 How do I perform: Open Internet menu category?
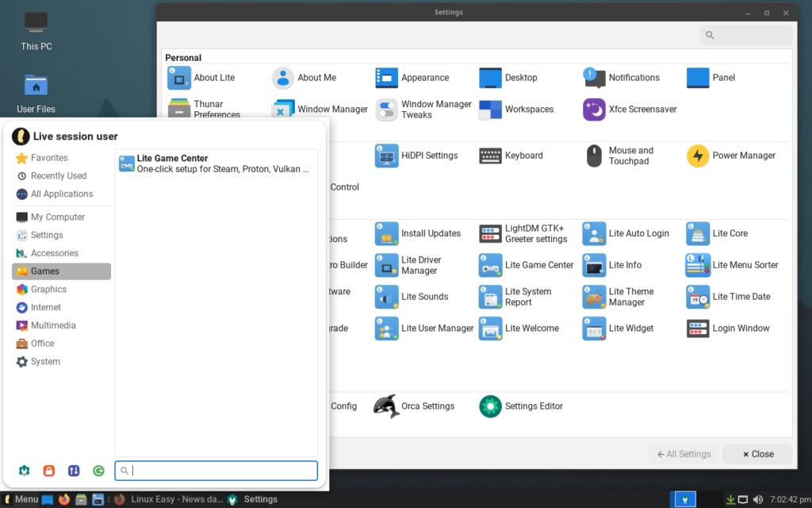(x=61, y=307)
